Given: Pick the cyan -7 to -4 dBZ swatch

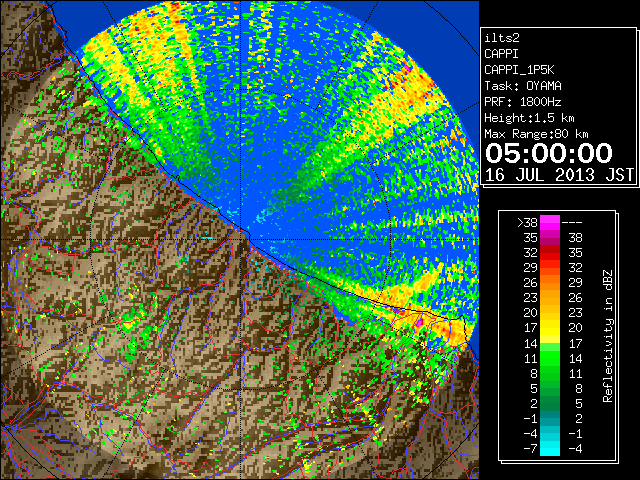Looking at the screenshot, I should (550, 448).
